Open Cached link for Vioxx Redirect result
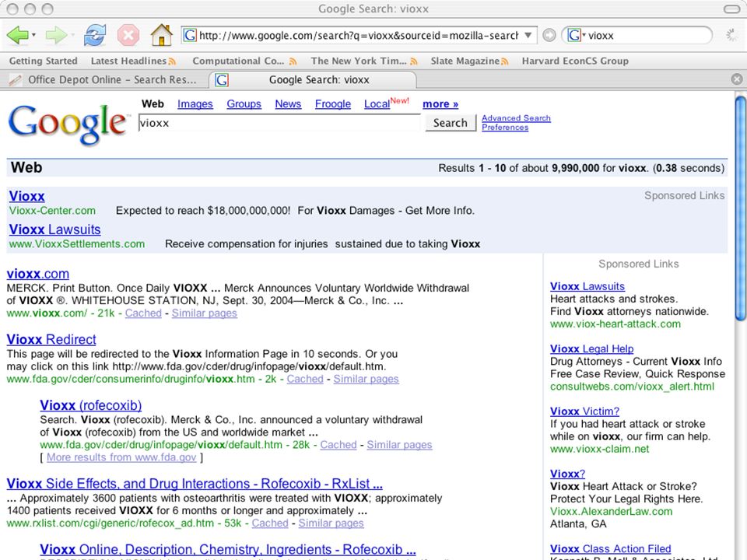This screenshot has height=560, width=747. pos(305,379)
